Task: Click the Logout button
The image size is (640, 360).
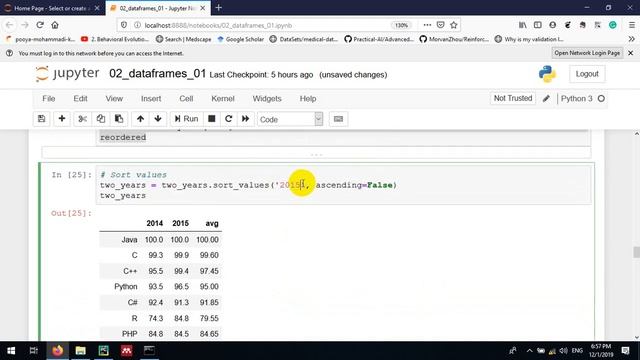Action: click(x=587, y=74)
